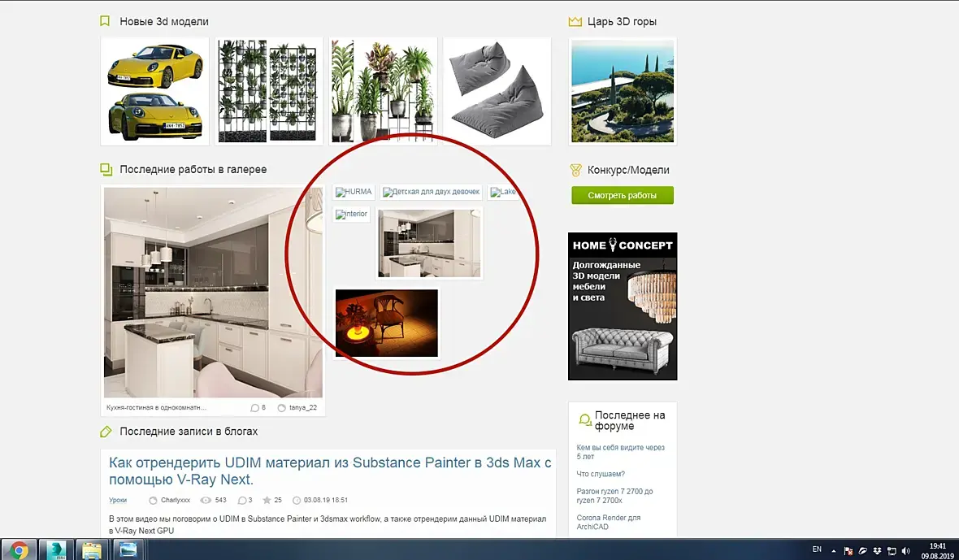Open forum topic Corona Render для ArchiCAD
Screen dimensions: 959x560
[609, 522]
